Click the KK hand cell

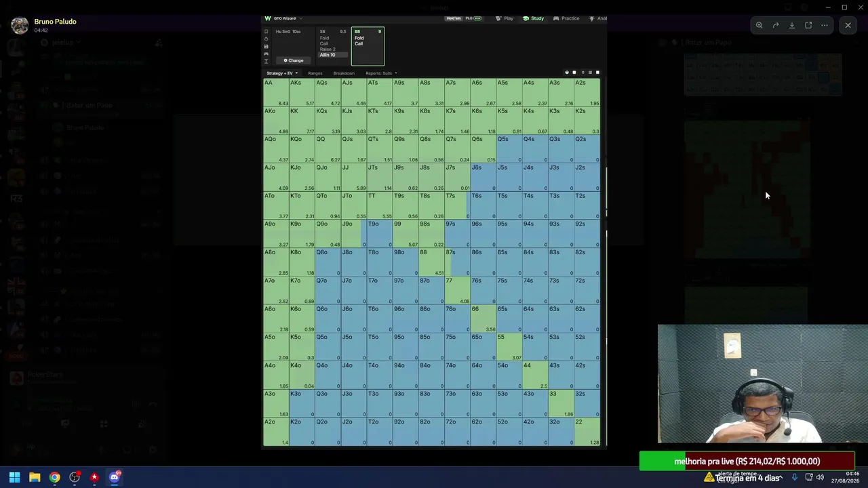click(x=302, y=121)
